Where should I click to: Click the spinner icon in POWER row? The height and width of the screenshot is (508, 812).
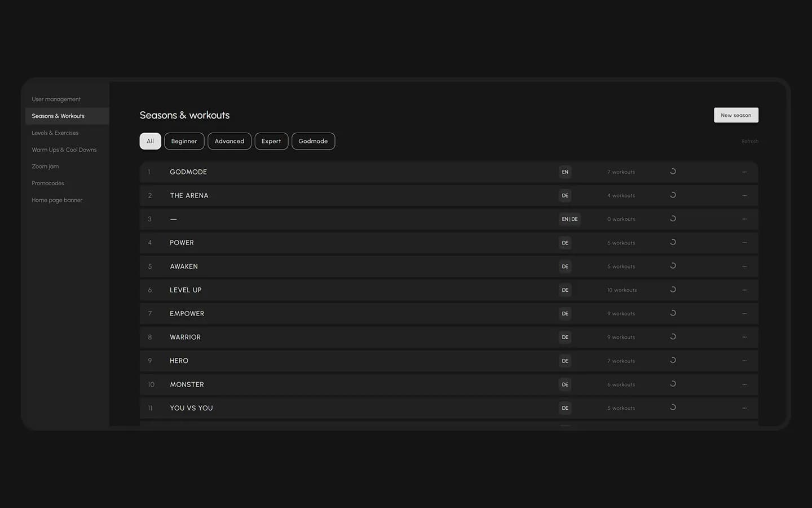point(673,243)
